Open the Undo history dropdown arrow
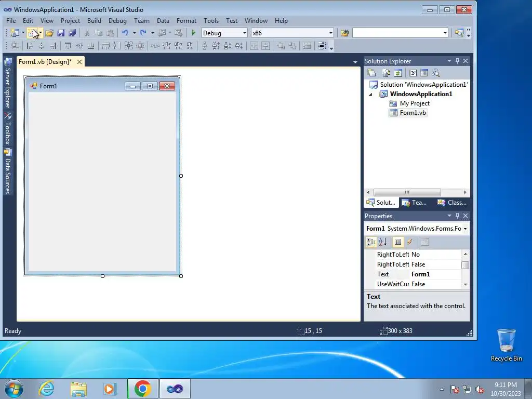 (135, 33)
